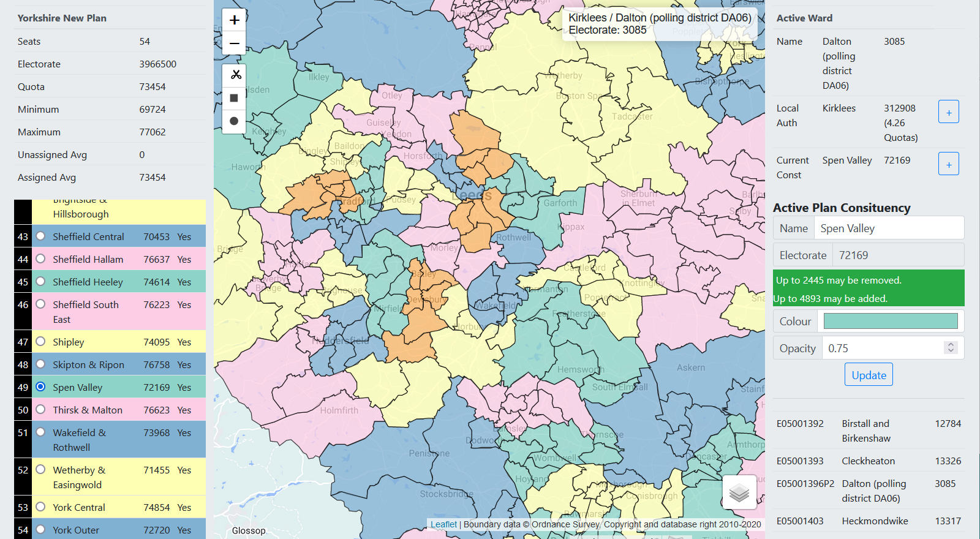Click the Update button

pos(869,375)
